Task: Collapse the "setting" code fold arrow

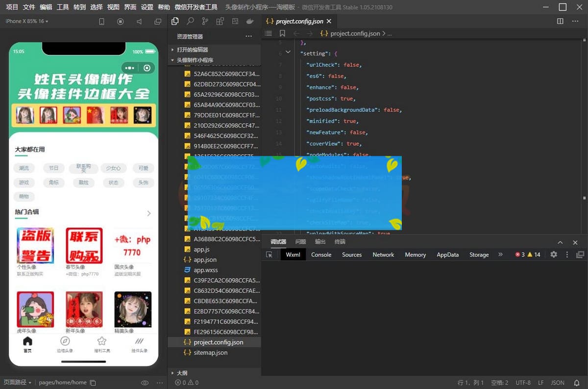Action: click(288, 52)
